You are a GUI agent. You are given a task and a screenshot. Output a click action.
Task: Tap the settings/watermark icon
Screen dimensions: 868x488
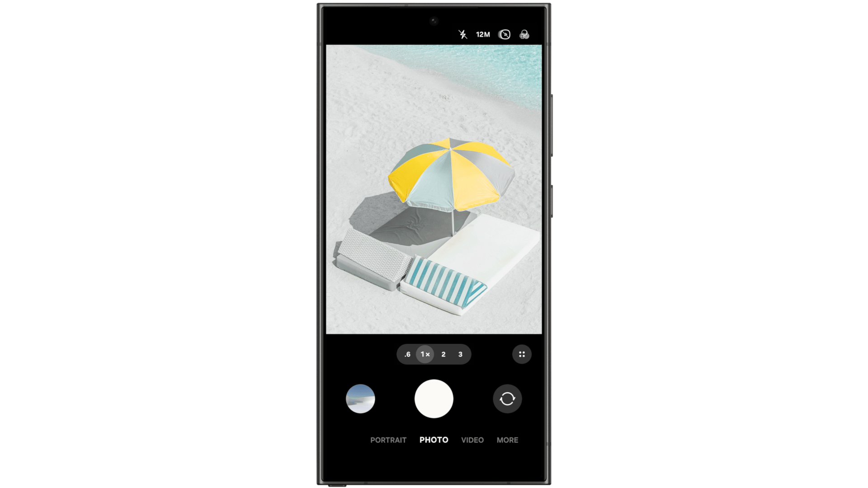pos(524,34)
